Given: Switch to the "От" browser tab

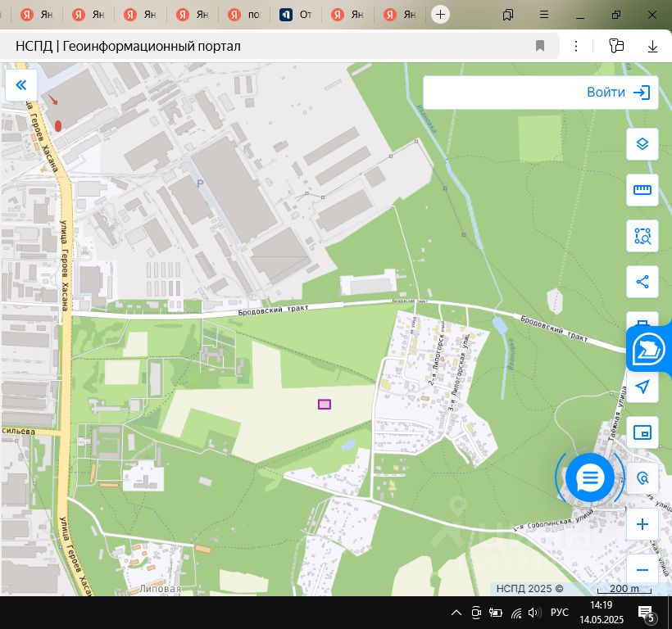Looking at the screenshot, I should pyautogui.click(x=297, y=15).
